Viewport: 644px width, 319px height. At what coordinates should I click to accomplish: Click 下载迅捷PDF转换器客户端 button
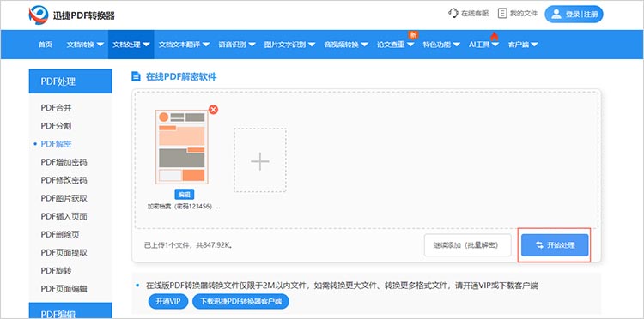pyautogui.click(x=240, y=301)
